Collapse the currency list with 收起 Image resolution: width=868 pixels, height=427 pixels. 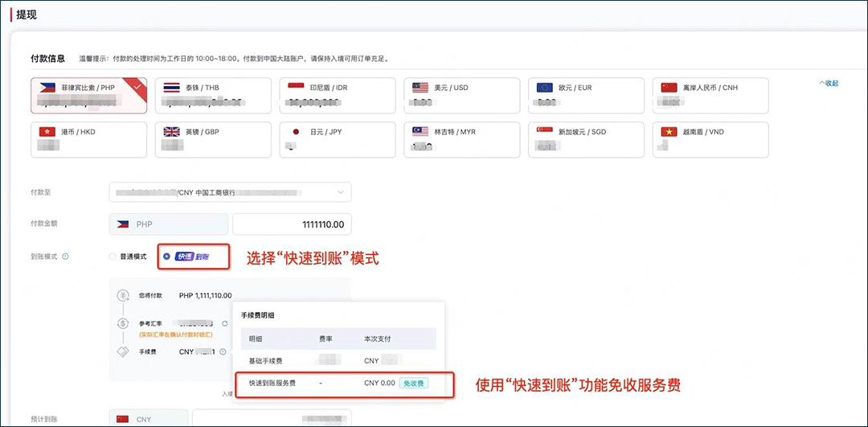pos(828,83)
